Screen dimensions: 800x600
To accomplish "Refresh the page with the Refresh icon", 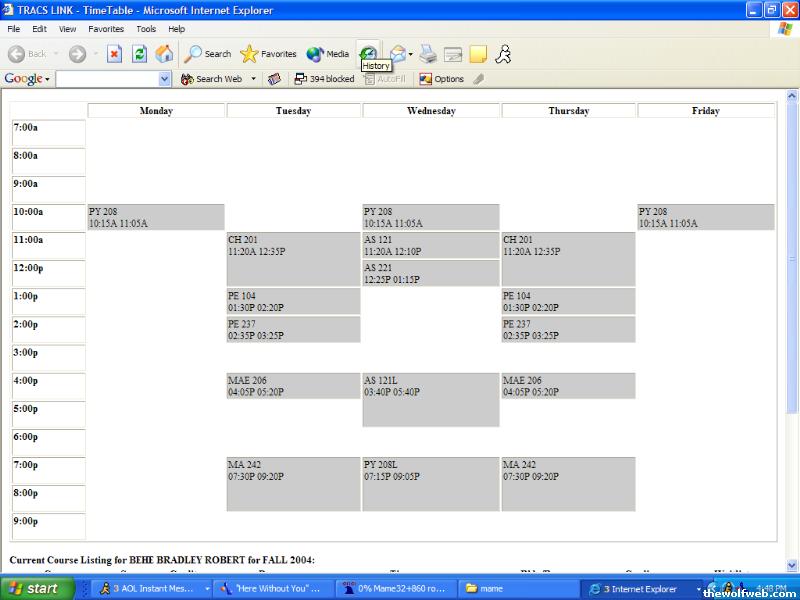I will (x=140, y=54).
